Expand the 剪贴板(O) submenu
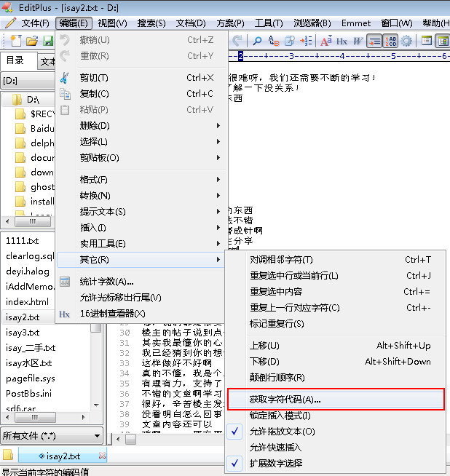The image size is (450, 476). click(141, 158)
